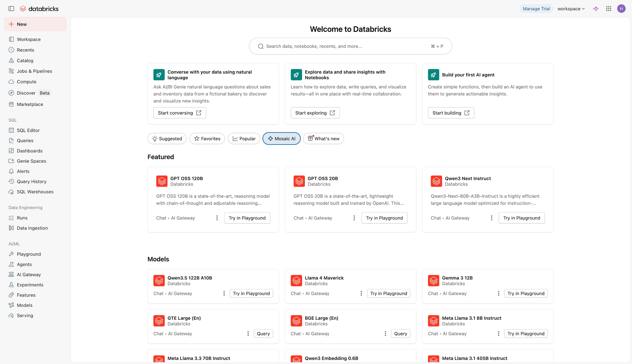Click the Query History icon
Image resolution: width=632 pixels, height=364 pixels.
11,181
